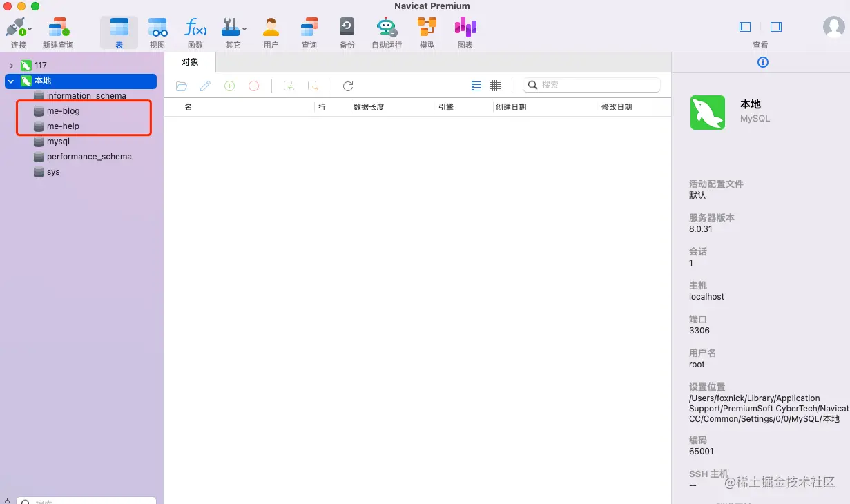
Task: Select the View (视图) toolbar icon
Action: click(x=157, y=28)
